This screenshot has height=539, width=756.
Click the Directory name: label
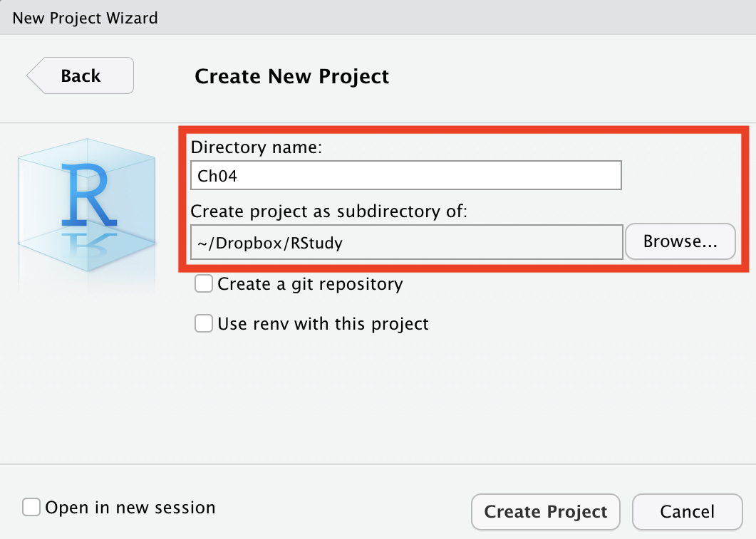[256, 147]
